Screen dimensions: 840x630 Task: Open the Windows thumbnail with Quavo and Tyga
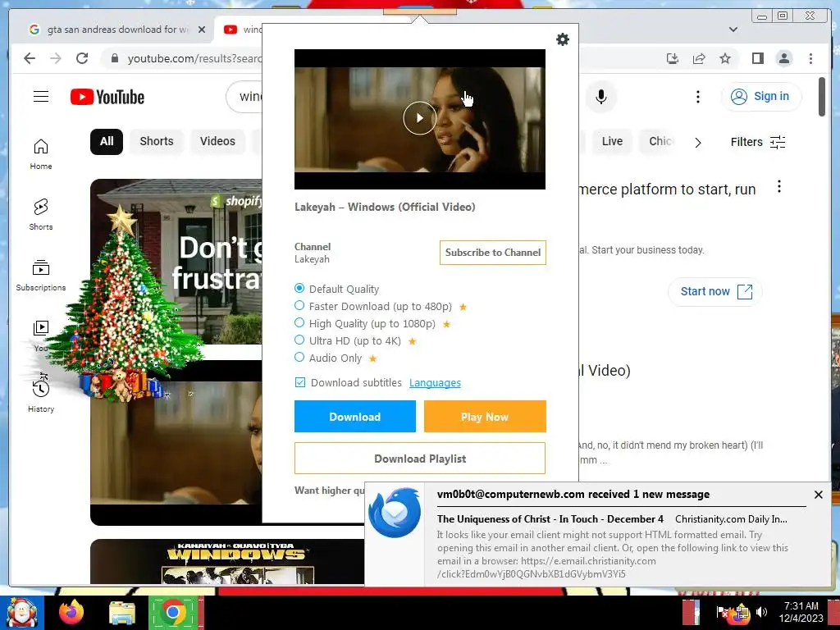pyautogui.click(x=228, y=561)
